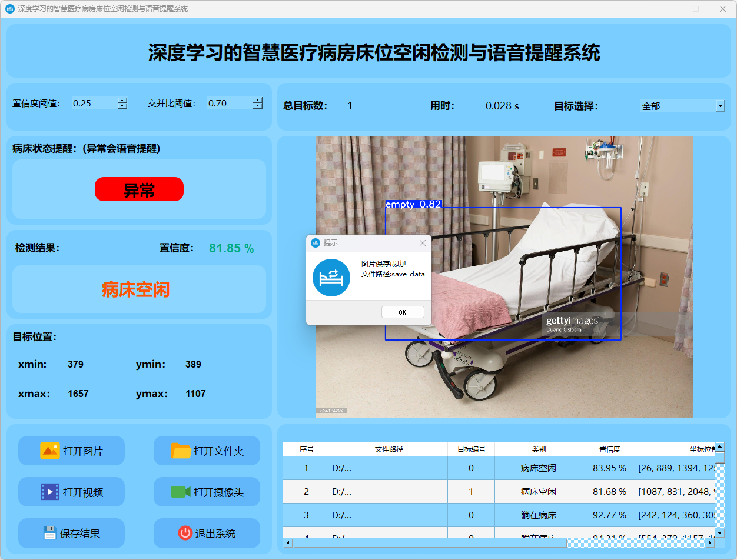Viewport: 737px width, 560px height.
Task: Click the yellow folder icon
Action: pos(181,451)
